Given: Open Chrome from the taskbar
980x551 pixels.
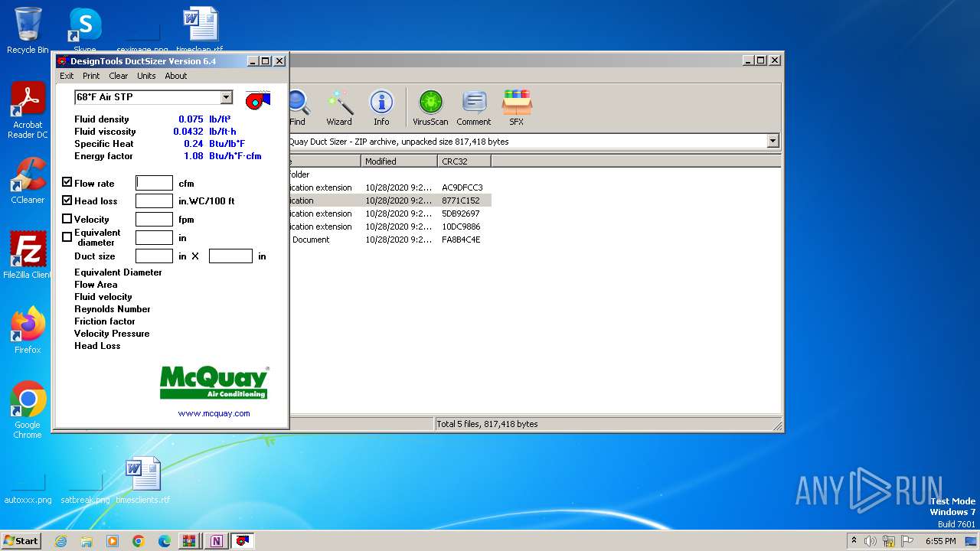Looking at the screenshot, I should 139,541.
